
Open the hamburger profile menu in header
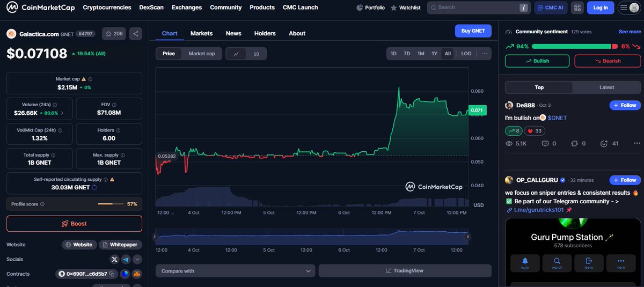(x=629, y=8)
